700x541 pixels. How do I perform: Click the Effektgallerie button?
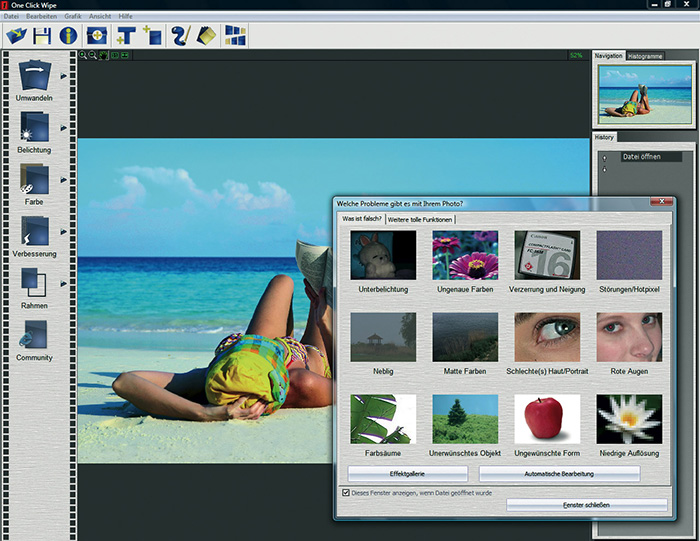point(407,474)
